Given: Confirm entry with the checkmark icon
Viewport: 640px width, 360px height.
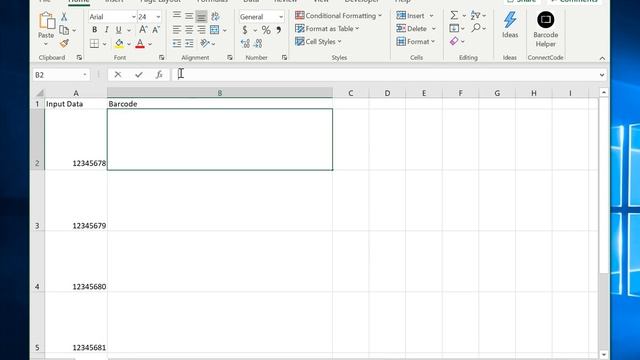Looking at the screenshot, I should (139, 75).
